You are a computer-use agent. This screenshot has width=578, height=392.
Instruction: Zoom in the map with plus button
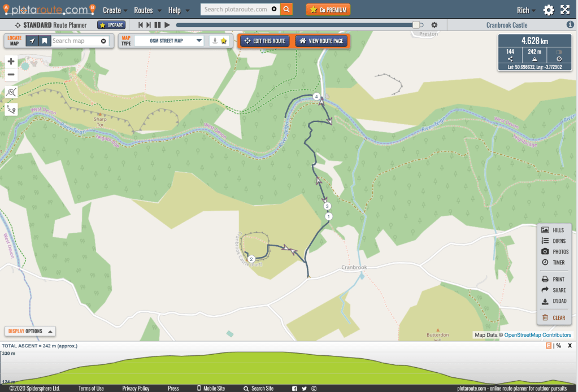coord(11,62)
